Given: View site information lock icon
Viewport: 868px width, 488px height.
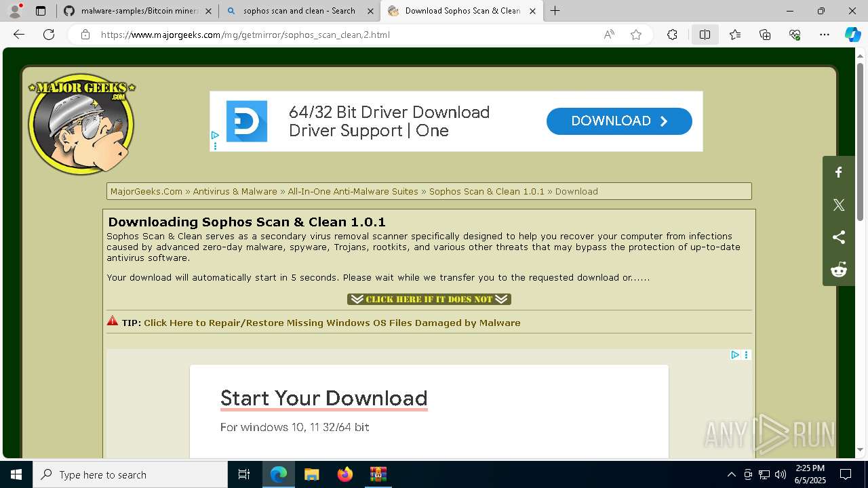Looking at the screenshot, I should 85,35.
